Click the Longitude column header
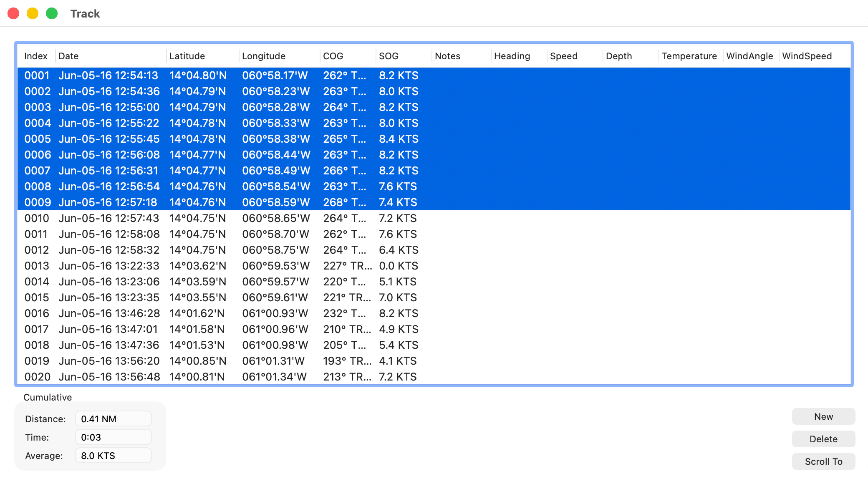The image size is (868, 484). [x=279, y=56]
